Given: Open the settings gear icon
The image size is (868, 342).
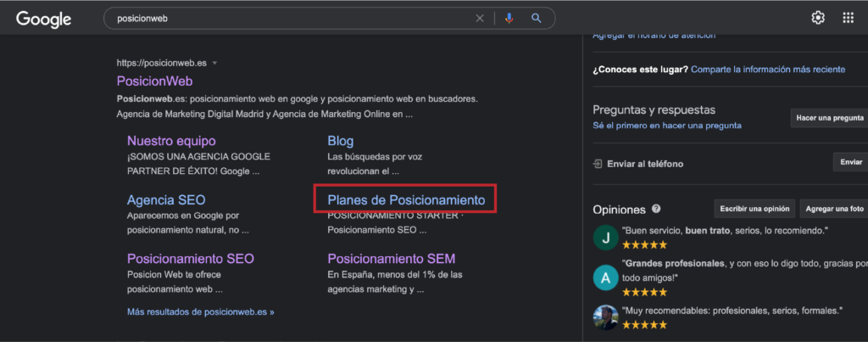Looking at the screenshot, I should click(x=818, y=18).
